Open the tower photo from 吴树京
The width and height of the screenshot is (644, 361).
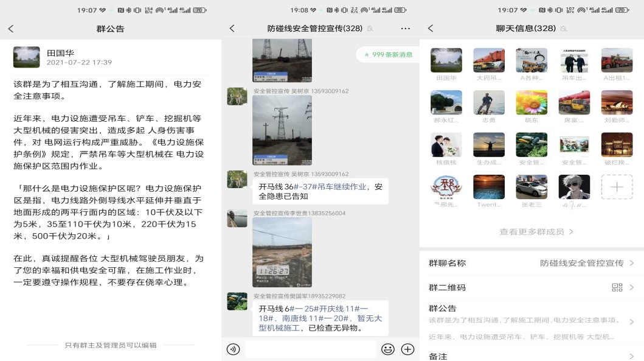(282, 130)
